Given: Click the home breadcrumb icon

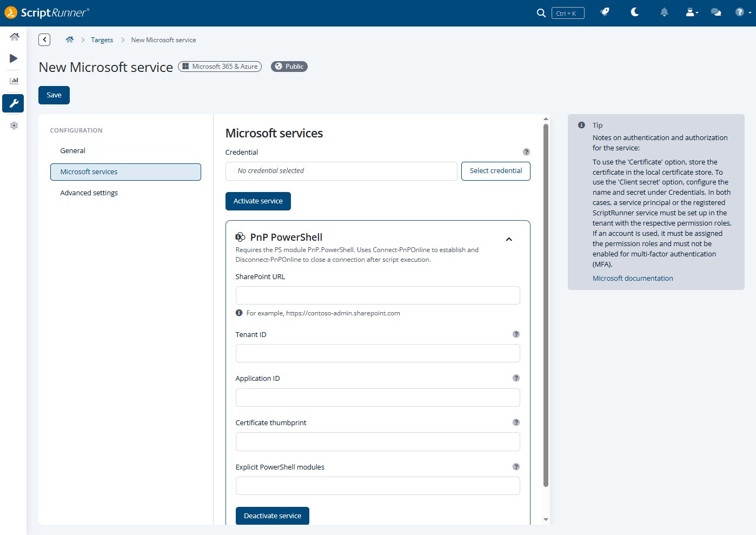Looking at the screenshot, I should point(70,39).
